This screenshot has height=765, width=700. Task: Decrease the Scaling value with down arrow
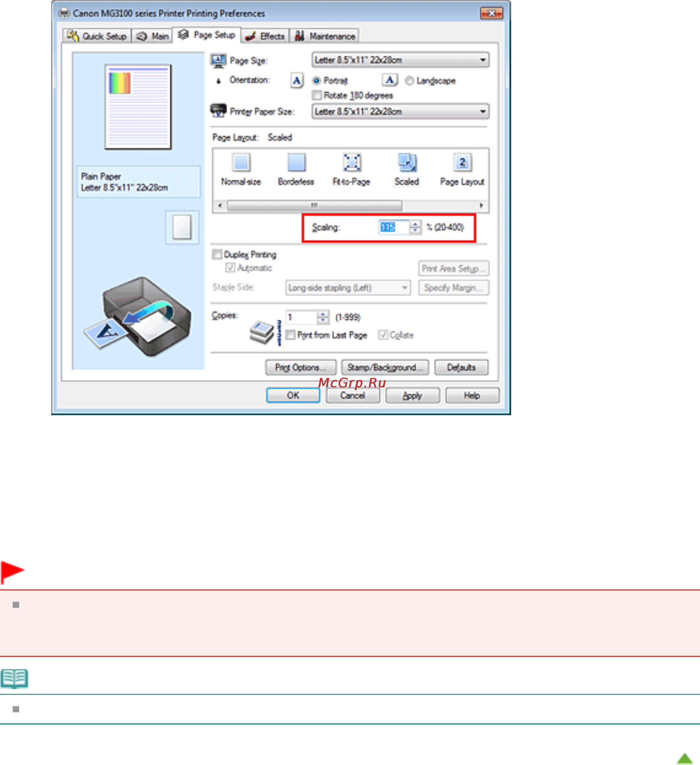tap(416, 231)
